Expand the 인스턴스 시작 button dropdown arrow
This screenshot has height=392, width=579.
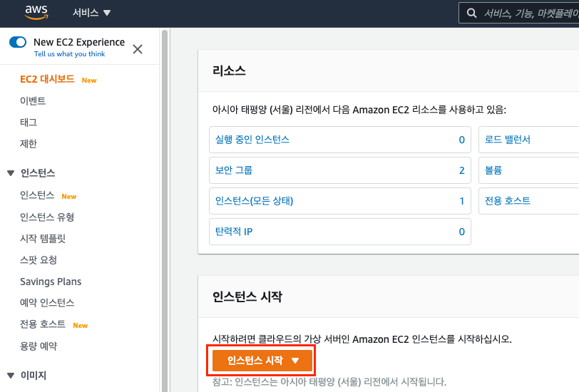(x=295, y=361)
